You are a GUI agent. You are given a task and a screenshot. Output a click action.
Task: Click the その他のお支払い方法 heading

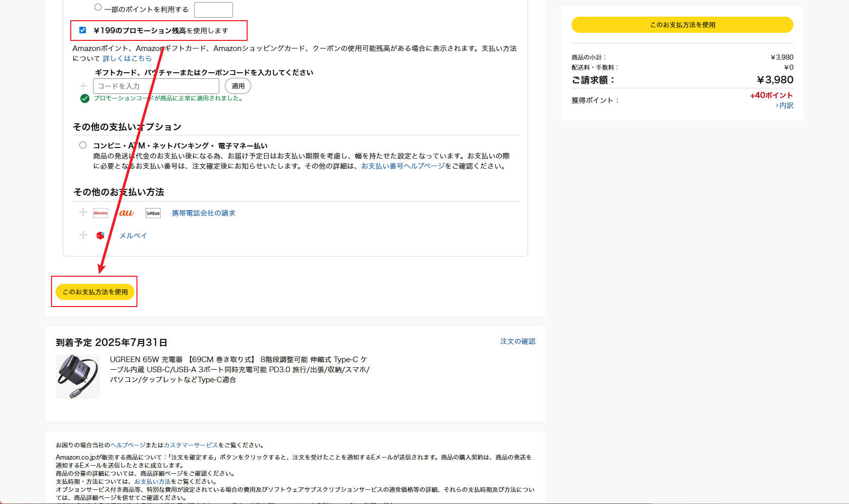(119, 192)
